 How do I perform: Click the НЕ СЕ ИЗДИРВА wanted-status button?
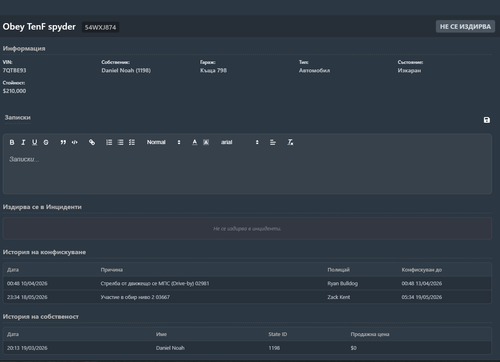(465, 27)
